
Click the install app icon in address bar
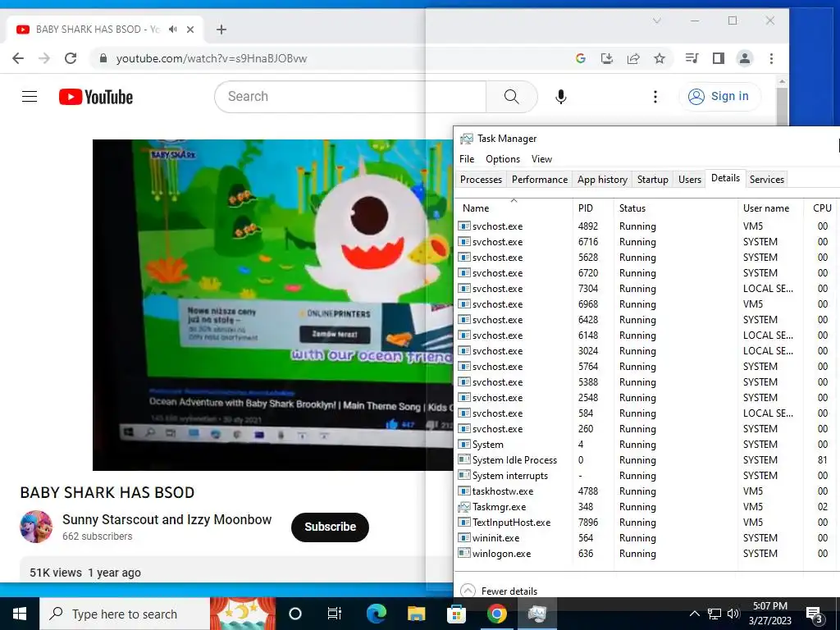tap(606, 58)
